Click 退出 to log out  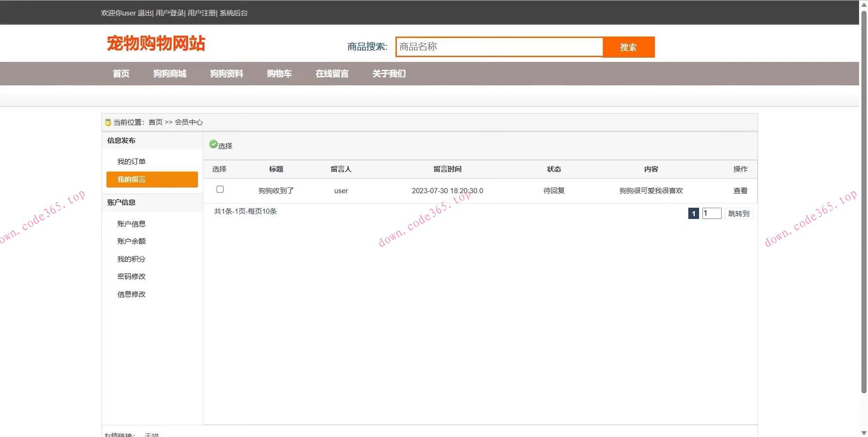(145, 13)
